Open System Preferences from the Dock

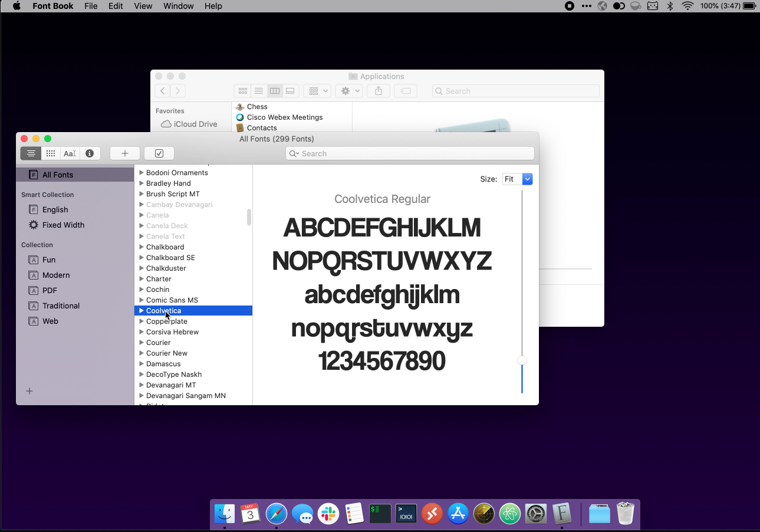pyautogui.click(x=536, y=514)
